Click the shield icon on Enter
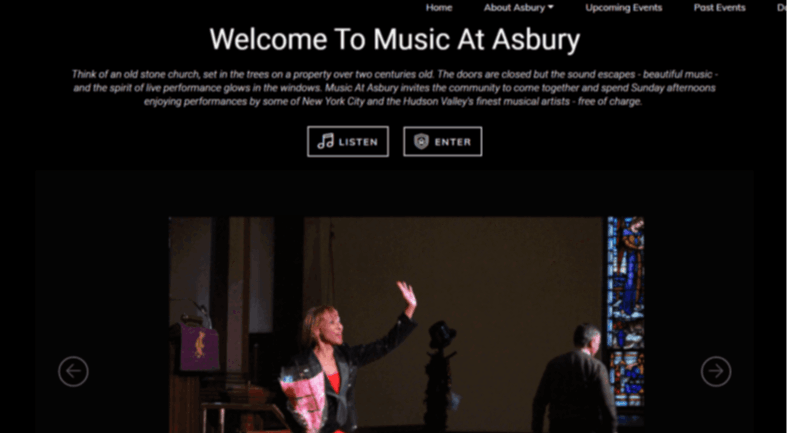This screenshot has height=433, width=787. click(421, 141)
